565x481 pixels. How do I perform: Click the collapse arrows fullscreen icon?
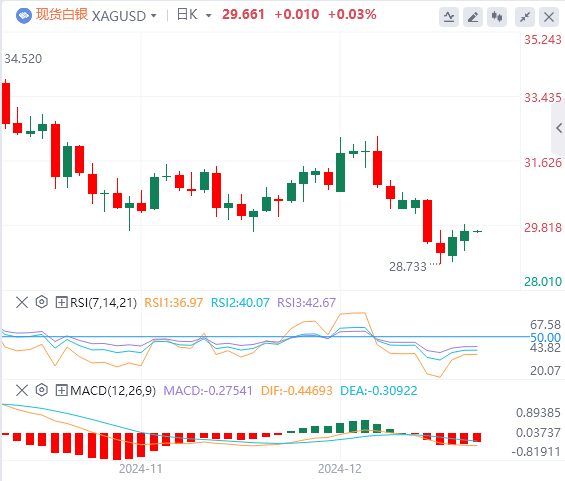(x=525, y=17)
